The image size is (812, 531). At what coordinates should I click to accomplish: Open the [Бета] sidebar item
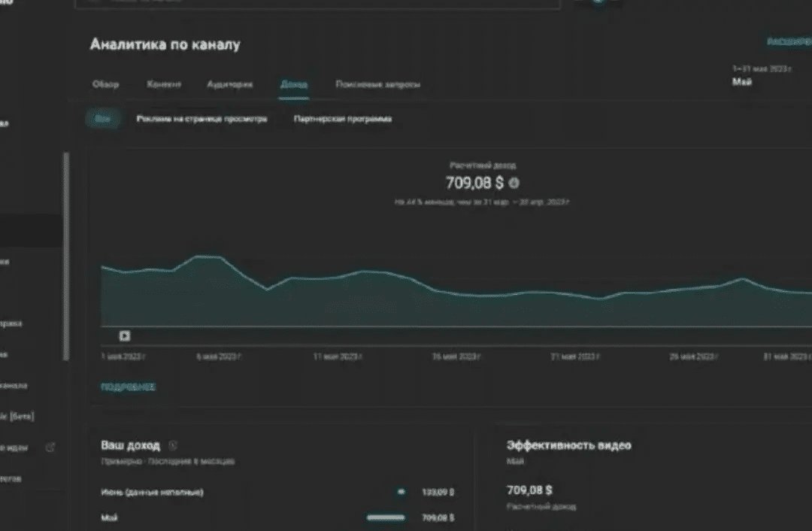[17, 417]
